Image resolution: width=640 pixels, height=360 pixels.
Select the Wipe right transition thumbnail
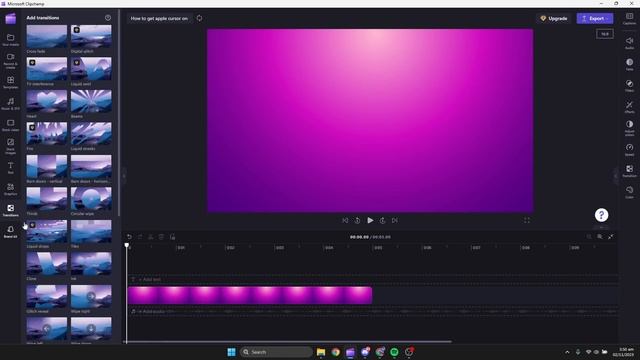91,296
